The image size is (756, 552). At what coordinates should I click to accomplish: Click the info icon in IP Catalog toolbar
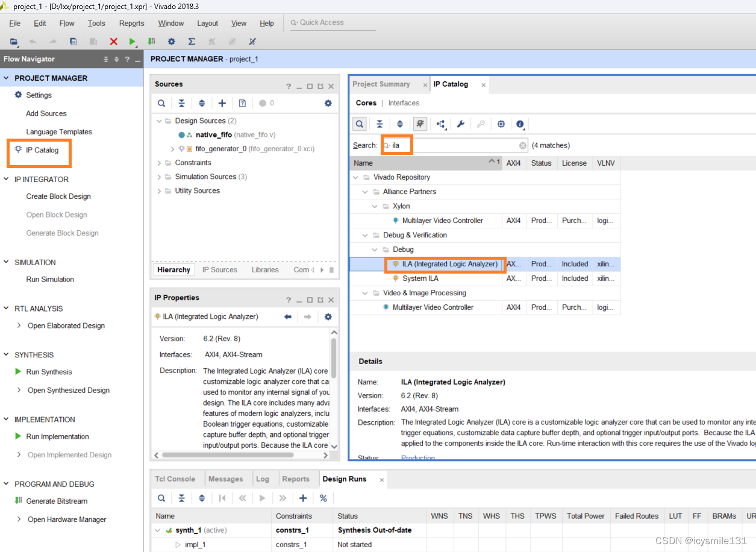click(520, 124)
